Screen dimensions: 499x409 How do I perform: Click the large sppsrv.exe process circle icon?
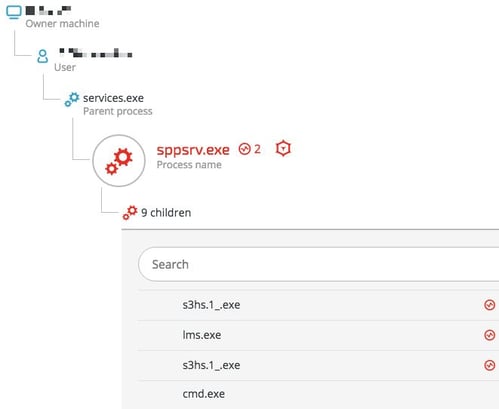click(119, 161)
